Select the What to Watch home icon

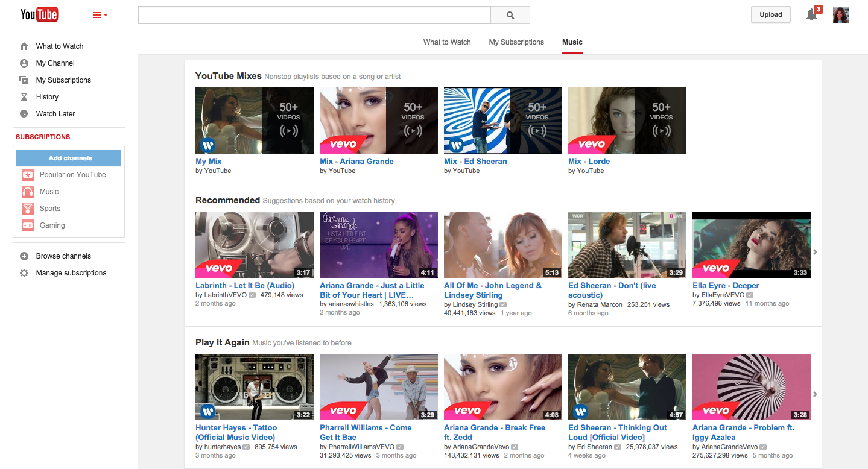(x=24, y=46)
